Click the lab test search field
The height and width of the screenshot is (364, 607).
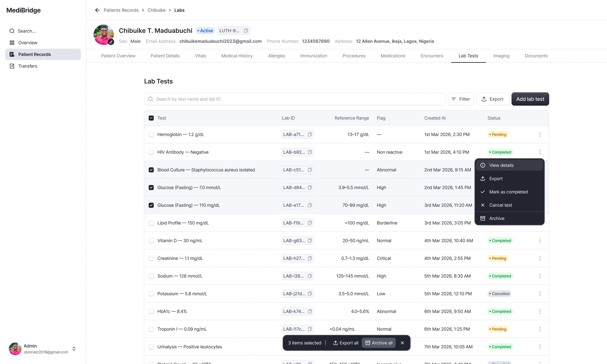coord(294,99)
